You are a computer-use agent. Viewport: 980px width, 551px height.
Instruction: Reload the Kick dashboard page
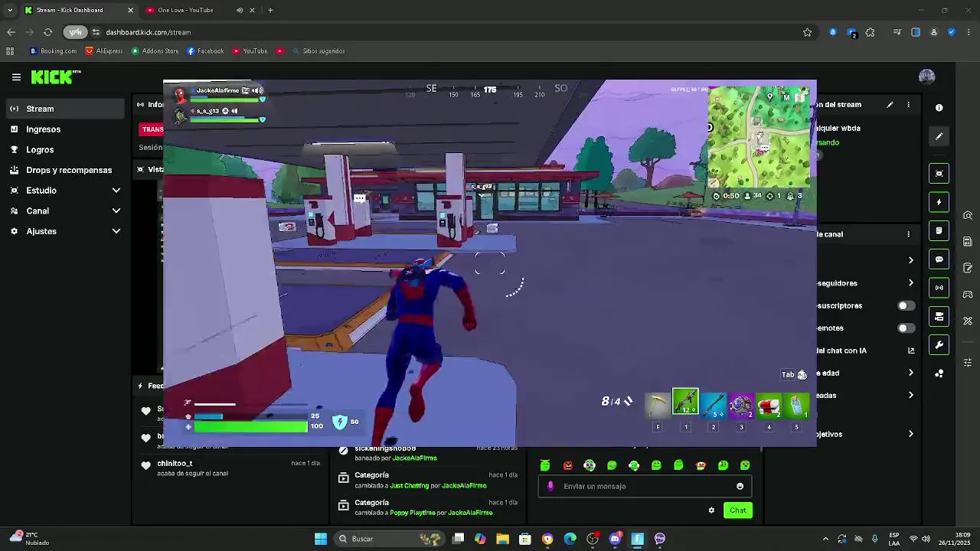click(47, 32)
